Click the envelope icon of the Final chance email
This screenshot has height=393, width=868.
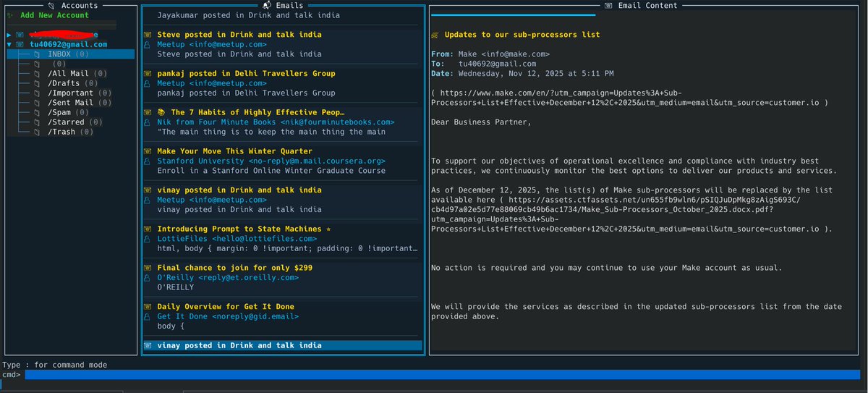pyautogui.click(x=148, y=268)
